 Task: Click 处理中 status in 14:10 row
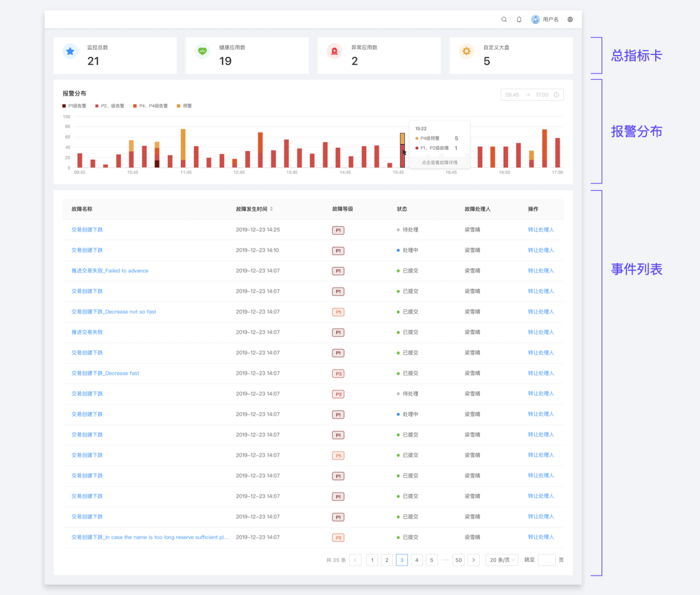[x=407, y=250]
